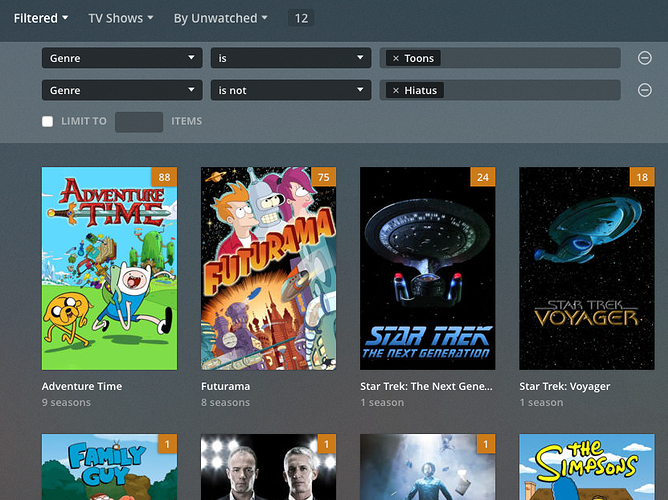Click the 24 unwatched badge on Star Trek TNG
The image size is (668, 500).
coord(483,177)
